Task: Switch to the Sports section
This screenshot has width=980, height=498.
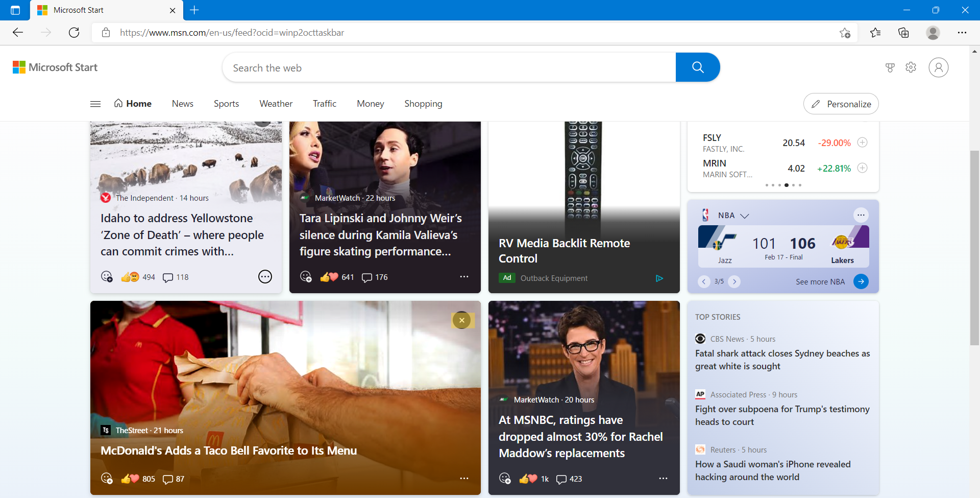Action: 226,103
